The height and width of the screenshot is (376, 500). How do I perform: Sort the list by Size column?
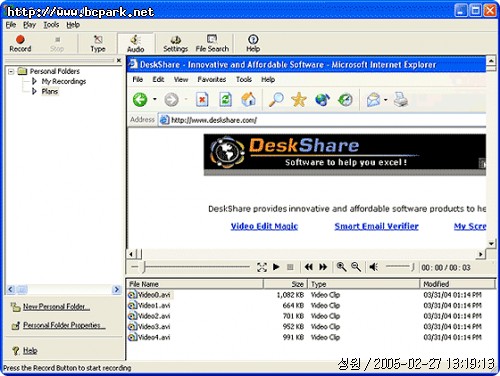(x=285, y=284)
